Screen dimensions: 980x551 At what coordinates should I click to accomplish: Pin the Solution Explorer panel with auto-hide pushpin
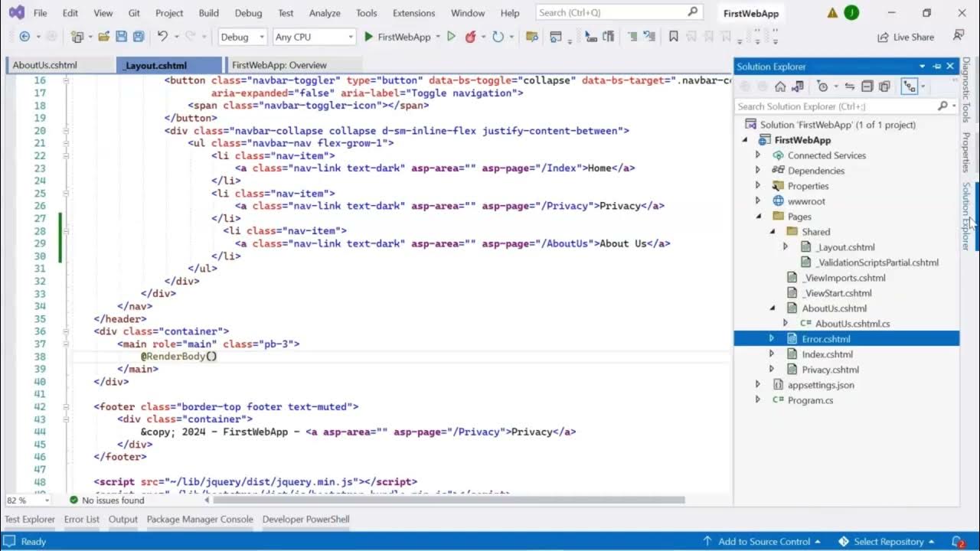click(936, 67)
